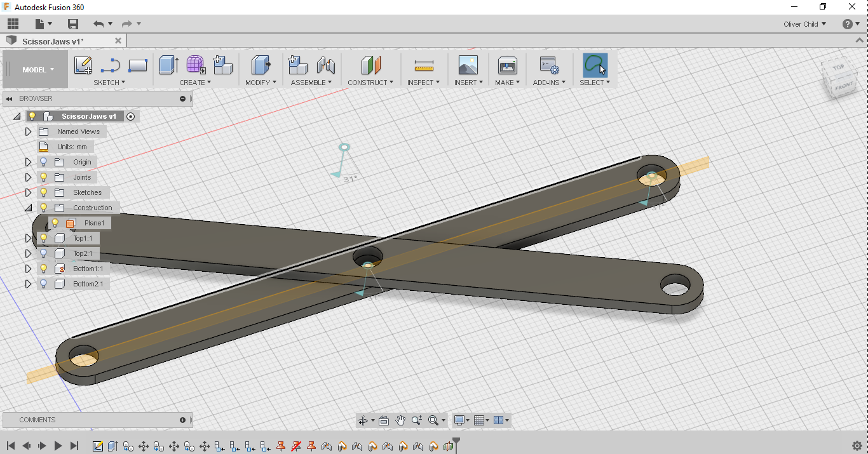Open the Data Panel grid icon
The image size is (868, 454).
(13, 24)
